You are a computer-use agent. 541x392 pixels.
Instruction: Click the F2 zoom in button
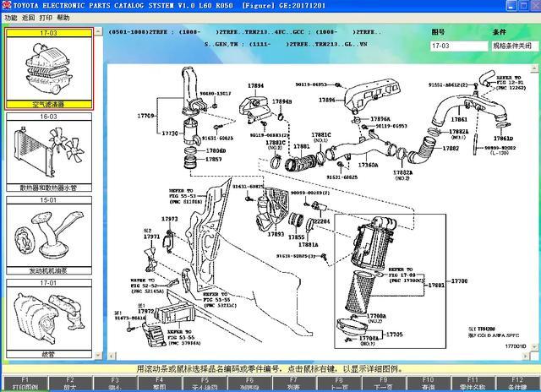pos(70,384)
